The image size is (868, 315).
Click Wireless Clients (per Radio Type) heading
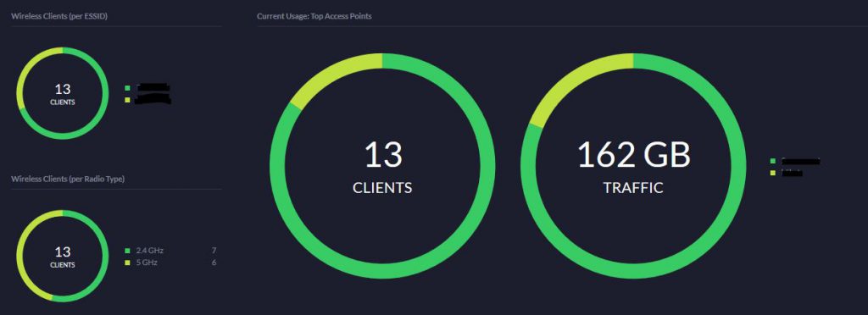point(68,179)
